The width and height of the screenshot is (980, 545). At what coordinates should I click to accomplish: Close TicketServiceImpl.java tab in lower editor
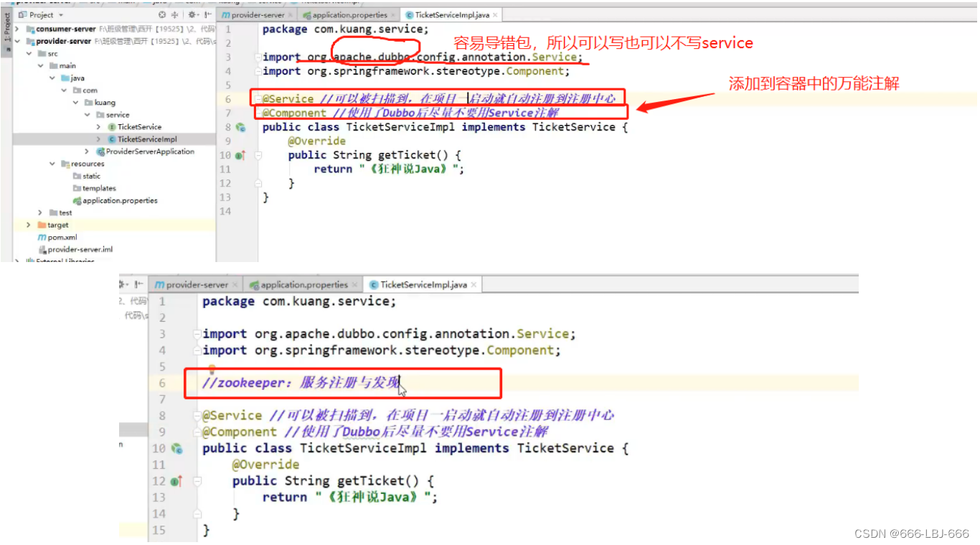[x=474, y=285]
